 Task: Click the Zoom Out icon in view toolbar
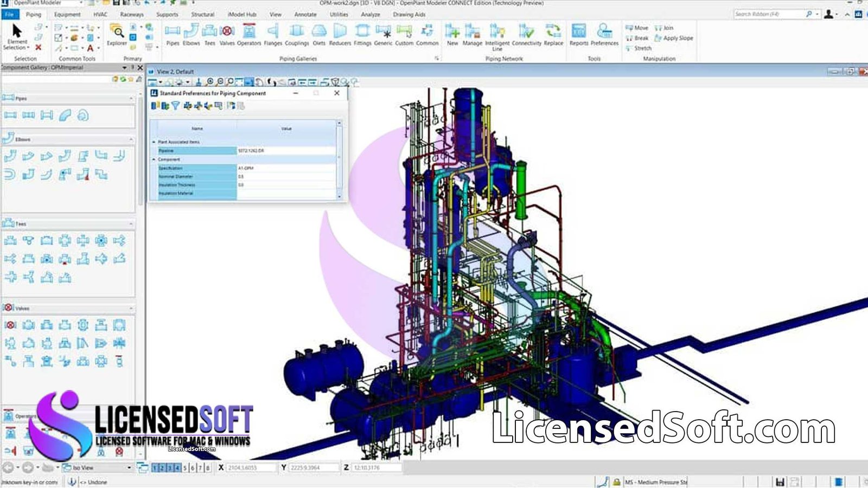pos(220,82)
